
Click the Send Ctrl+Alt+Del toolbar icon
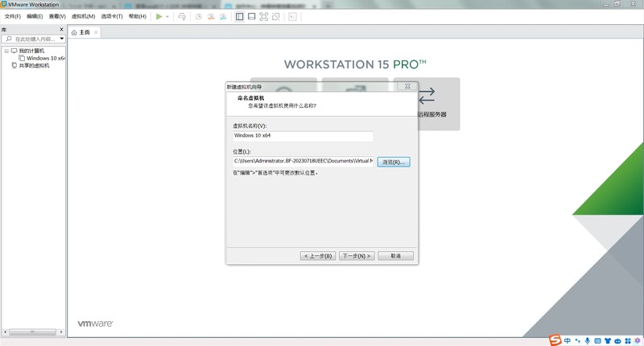pyautogui.click(x=182, y=16)
